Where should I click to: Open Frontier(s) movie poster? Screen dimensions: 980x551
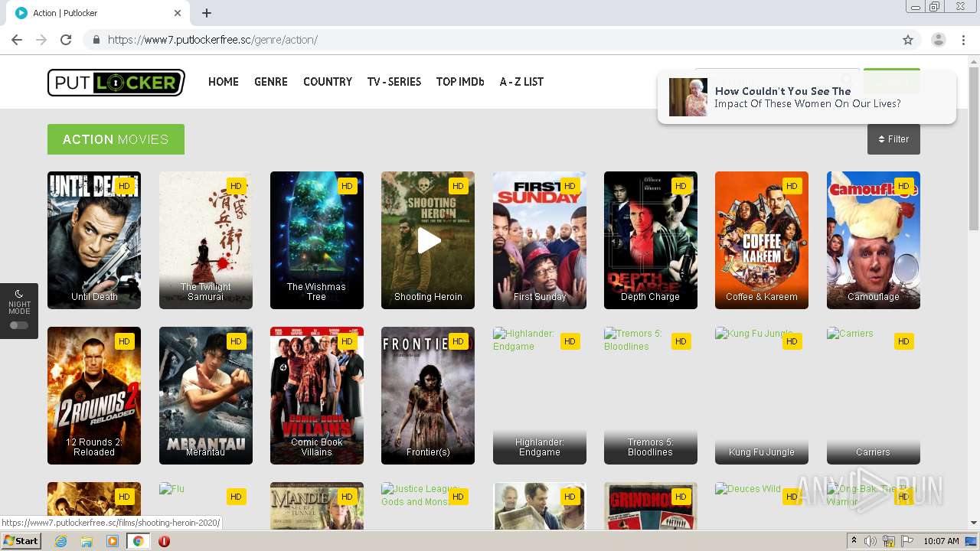point(428,396)
